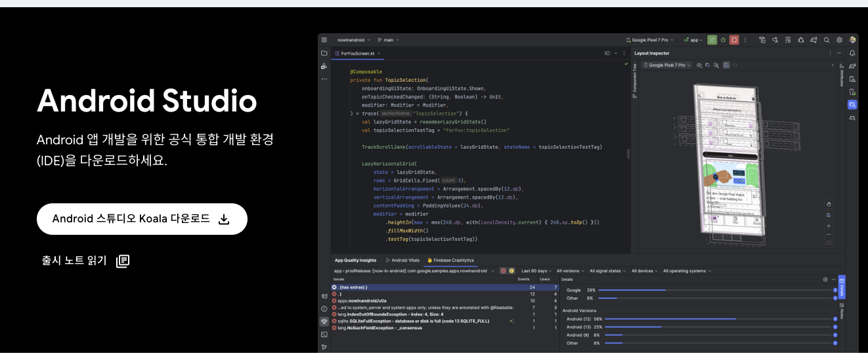Open the Details vertical side tab

(x=842, y=288)
